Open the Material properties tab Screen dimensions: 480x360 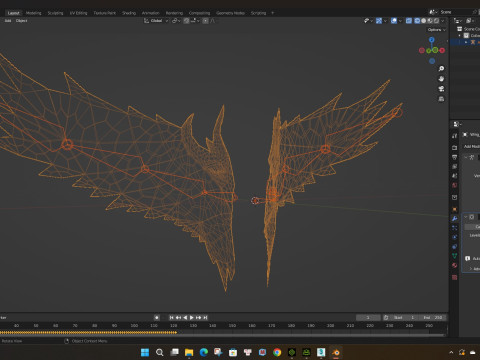pyautogui.click(x=454, y=266)
